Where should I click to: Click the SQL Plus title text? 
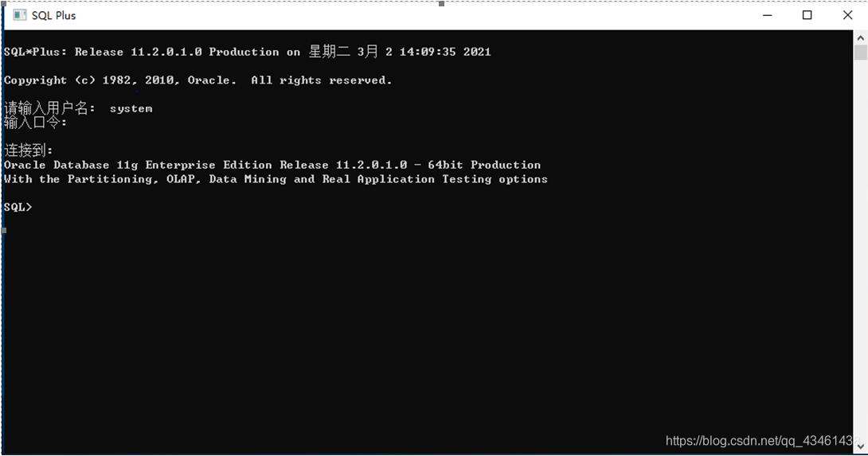pyautogui.click(x=53, y=15)
